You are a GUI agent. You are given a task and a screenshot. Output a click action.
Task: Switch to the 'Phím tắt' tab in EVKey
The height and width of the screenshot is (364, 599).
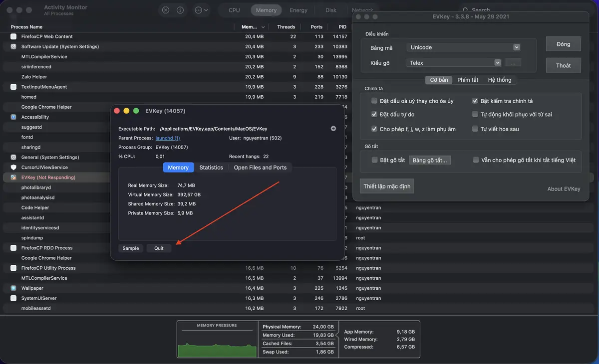coord(468,80)
